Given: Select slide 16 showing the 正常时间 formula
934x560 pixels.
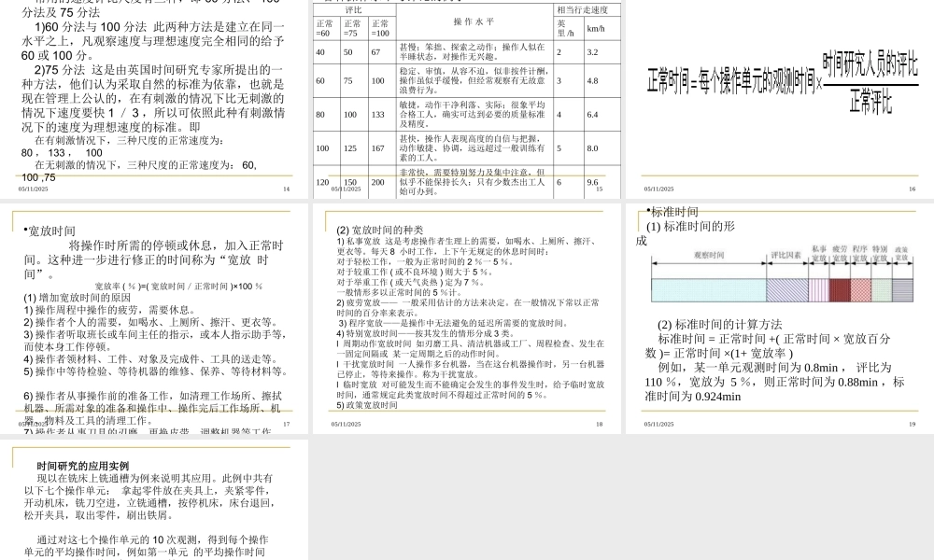Looking at the screenshot, I should coord(780,99).
